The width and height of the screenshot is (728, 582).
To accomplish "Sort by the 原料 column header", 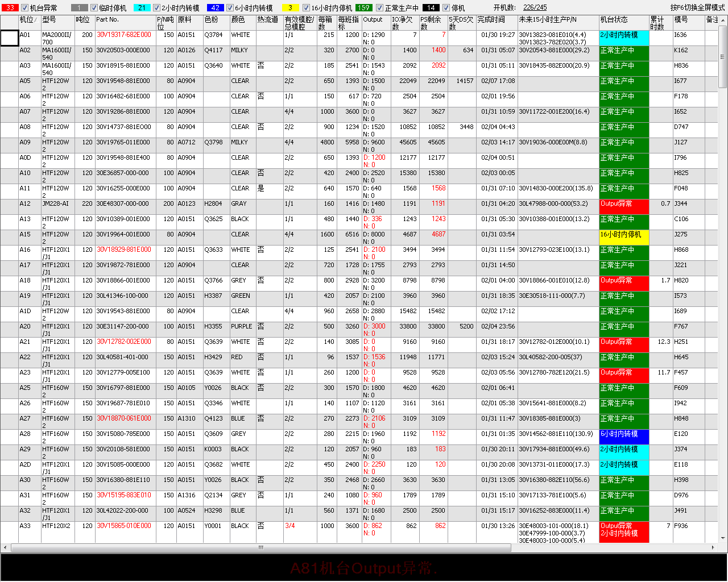I will 189,23.
